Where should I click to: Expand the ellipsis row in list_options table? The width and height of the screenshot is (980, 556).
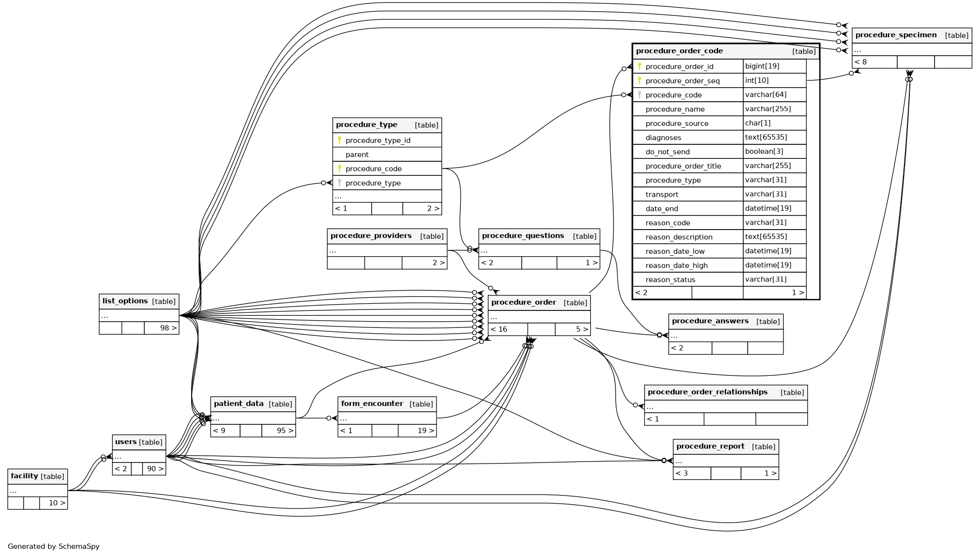point(105,316)
